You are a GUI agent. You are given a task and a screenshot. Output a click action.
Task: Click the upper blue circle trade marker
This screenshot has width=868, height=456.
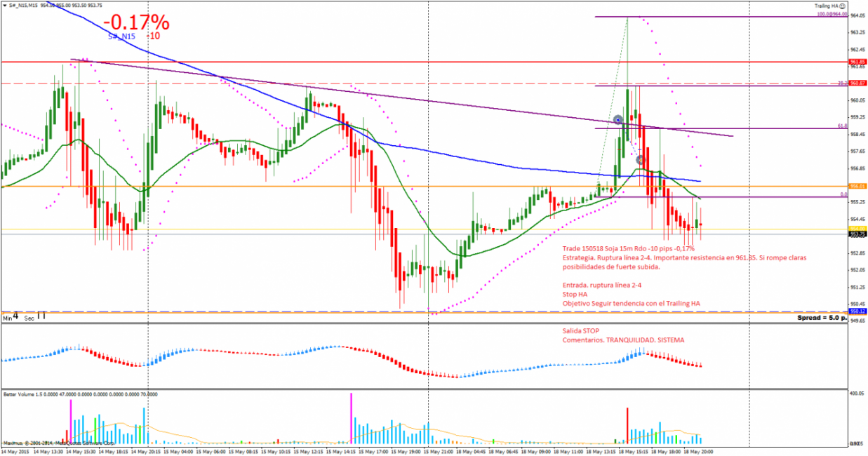click(618, 120)
